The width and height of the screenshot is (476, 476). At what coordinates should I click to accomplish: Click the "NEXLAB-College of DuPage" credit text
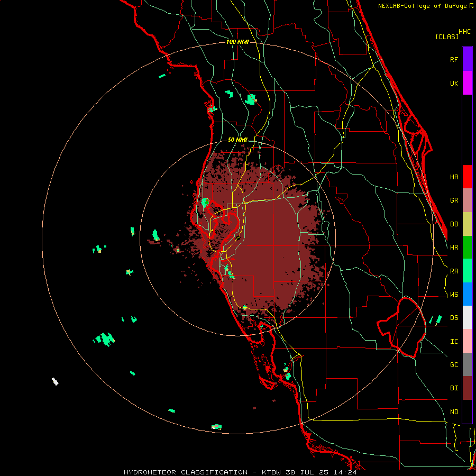(x=423, y=6)
